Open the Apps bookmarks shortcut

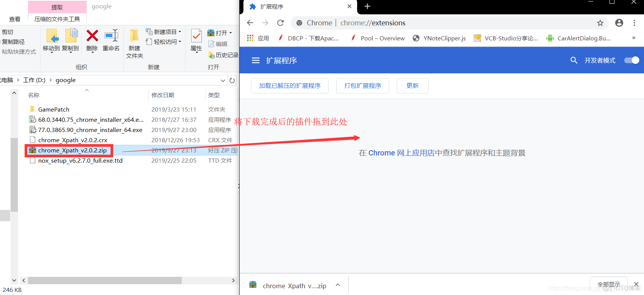tap(258, 38)
